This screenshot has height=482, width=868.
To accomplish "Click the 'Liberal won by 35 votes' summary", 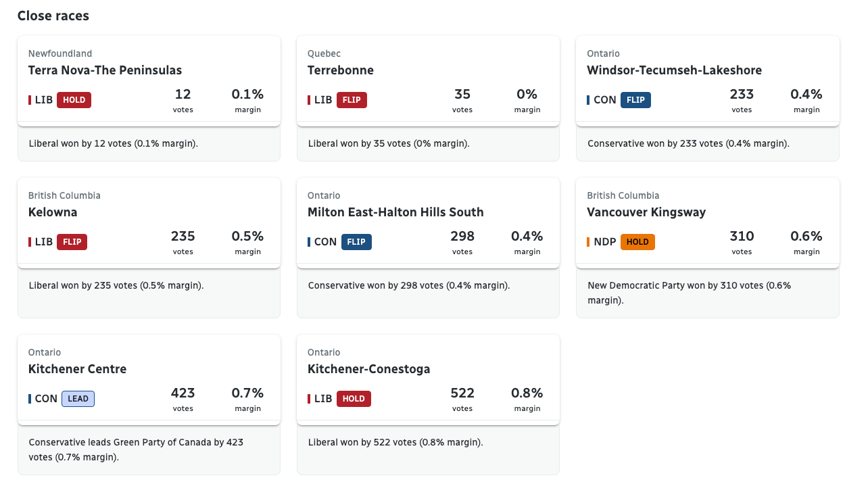I will (x=388, y=143).
